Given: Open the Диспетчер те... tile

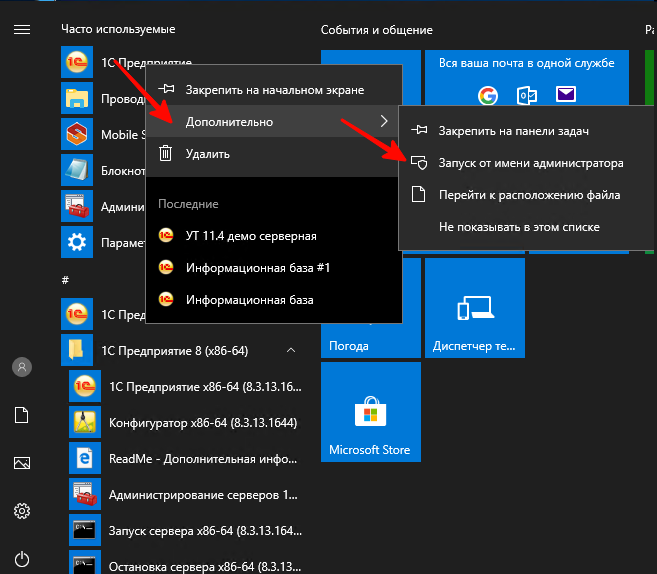Looking at the screenshot, I should 475,308.
